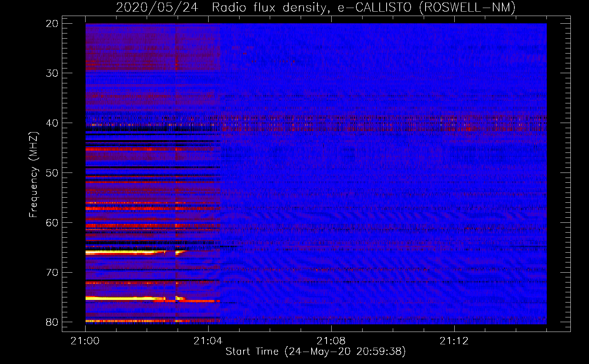Click the frequency tick label '40'
589x364 pixels.
click(52, 123)
